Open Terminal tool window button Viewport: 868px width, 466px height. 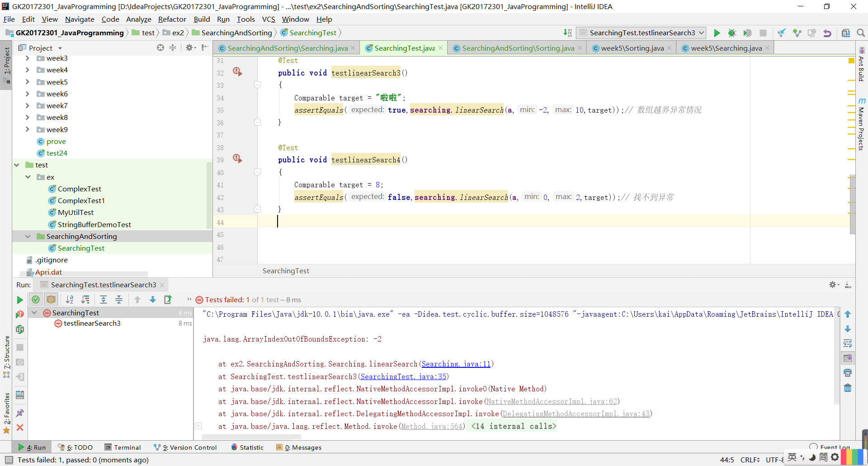123,447
